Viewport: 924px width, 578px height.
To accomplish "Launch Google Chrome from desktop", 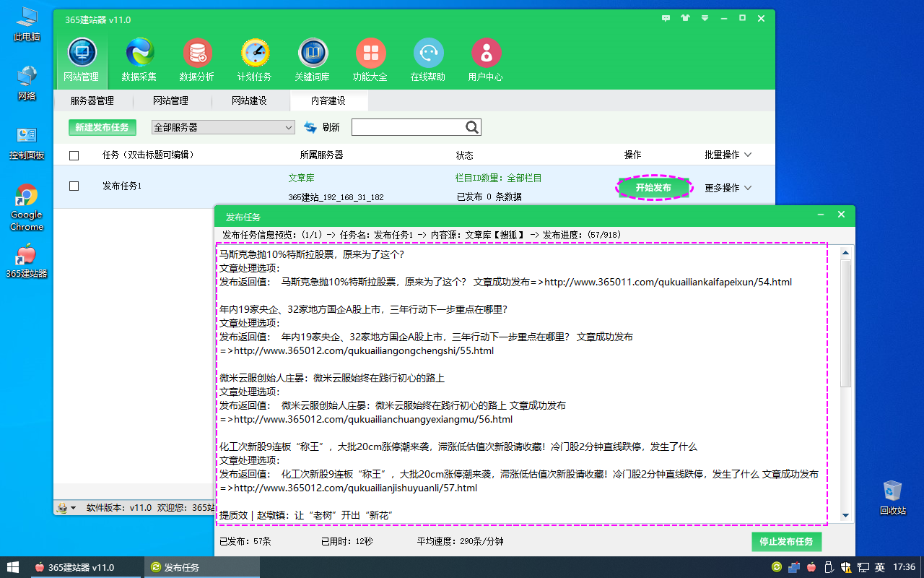I will [27, 207].
